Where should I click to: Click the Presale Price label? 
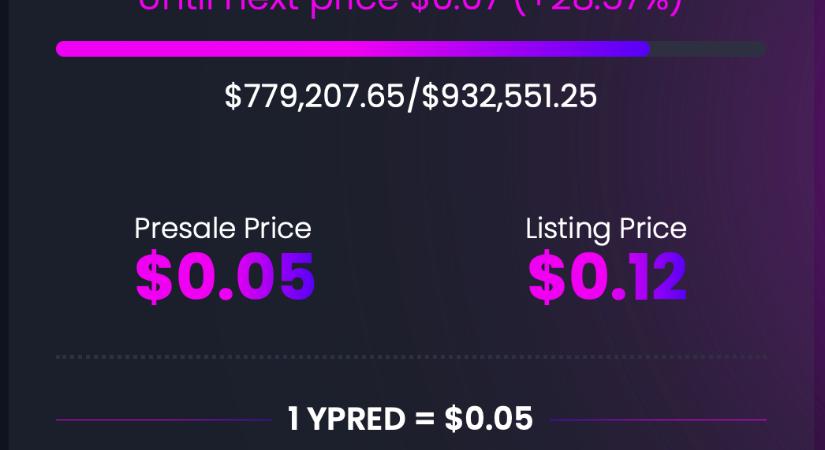[x=223, y=229]
